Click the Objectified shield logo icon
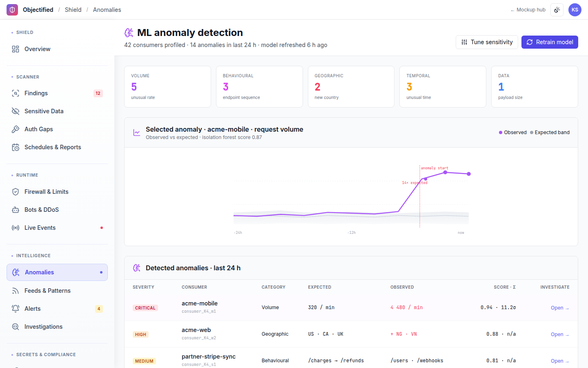 [12, 10]
